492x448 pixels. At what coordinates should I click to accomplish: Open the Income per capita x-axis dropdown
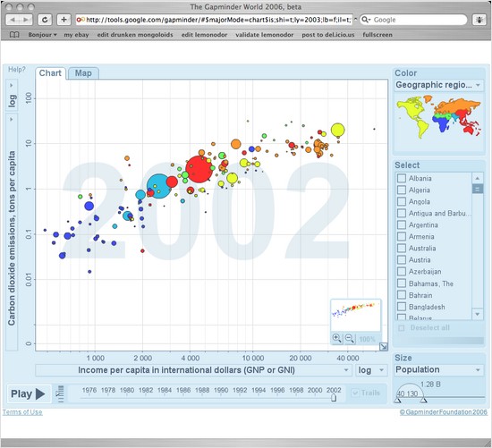[193, 370]
